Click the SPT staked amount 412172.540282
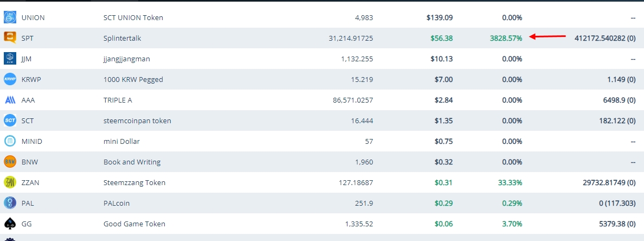The image size is (644, 241). [600, 38]
